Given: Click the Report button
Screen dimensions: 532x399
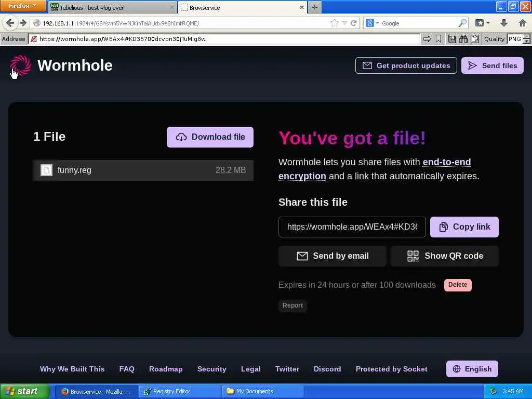Looking at the screenshot, I should [292, 305].
